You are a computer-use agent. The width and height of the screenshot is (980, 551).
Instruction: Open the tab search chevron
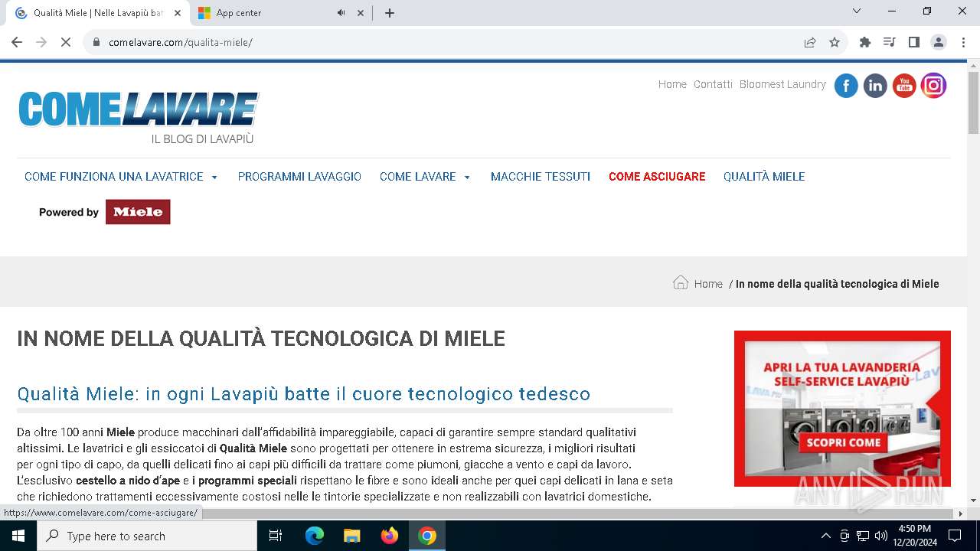pyautogui.click(x=857, y=11)
